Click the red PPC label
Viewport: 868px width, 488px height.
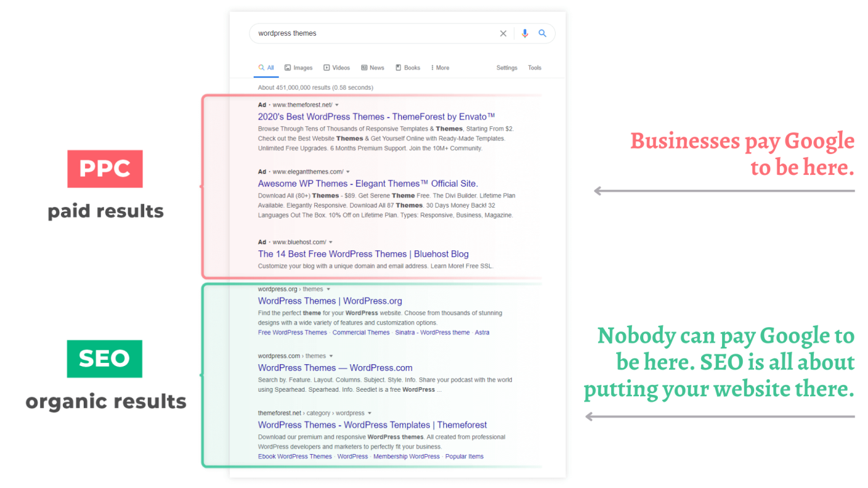(105, 169)
